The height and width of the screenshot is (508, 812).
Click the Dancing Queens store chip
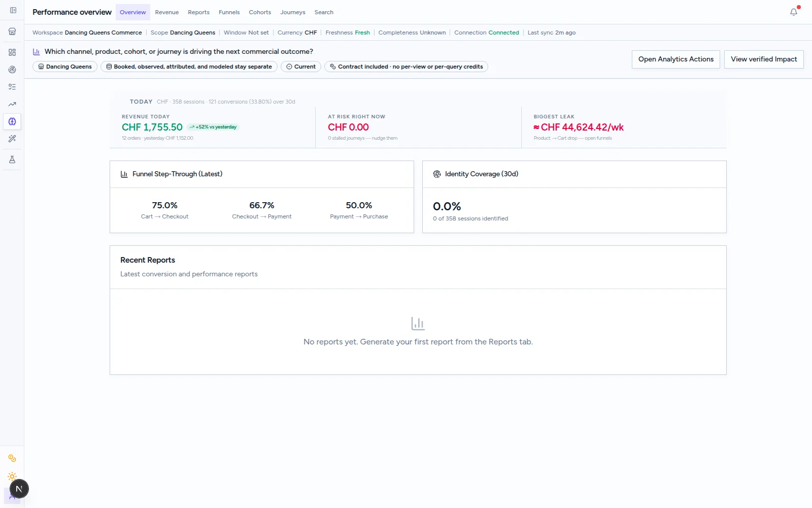click(65, 67)
